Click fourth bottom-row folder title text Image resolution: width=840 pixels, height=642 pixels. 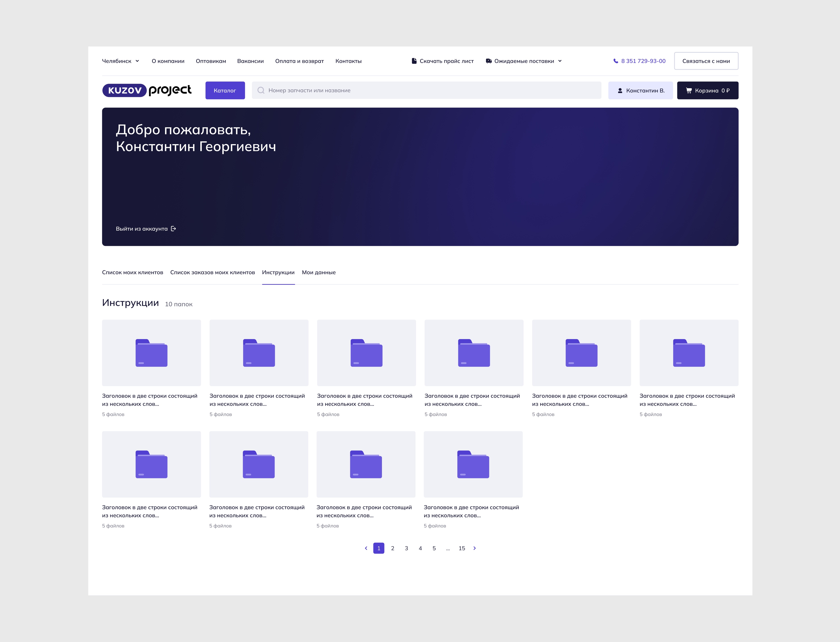pyautogui.click(x=471, y=511)
